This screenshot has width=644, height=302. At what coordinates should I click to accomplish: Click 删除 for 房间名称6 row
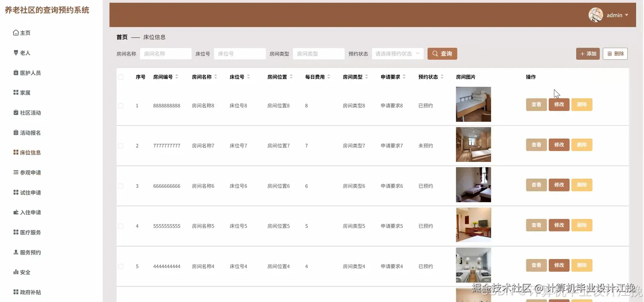(x=582, y=185)
